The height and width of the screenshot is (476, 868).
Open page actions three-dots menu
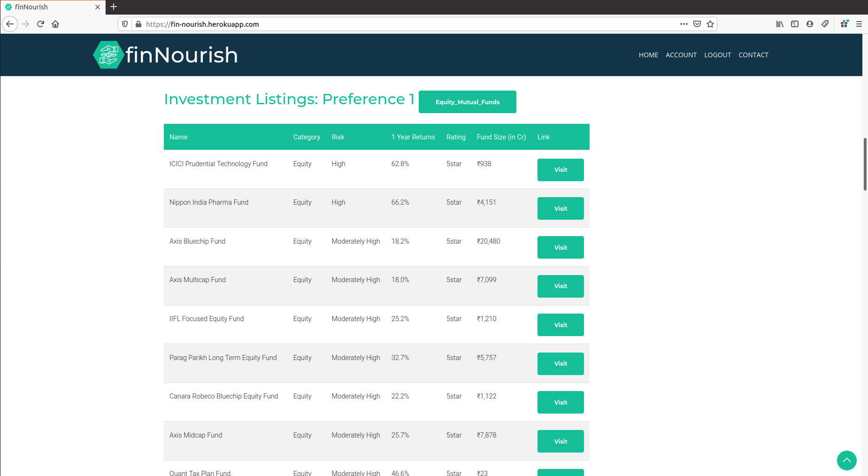coord(684,24)
